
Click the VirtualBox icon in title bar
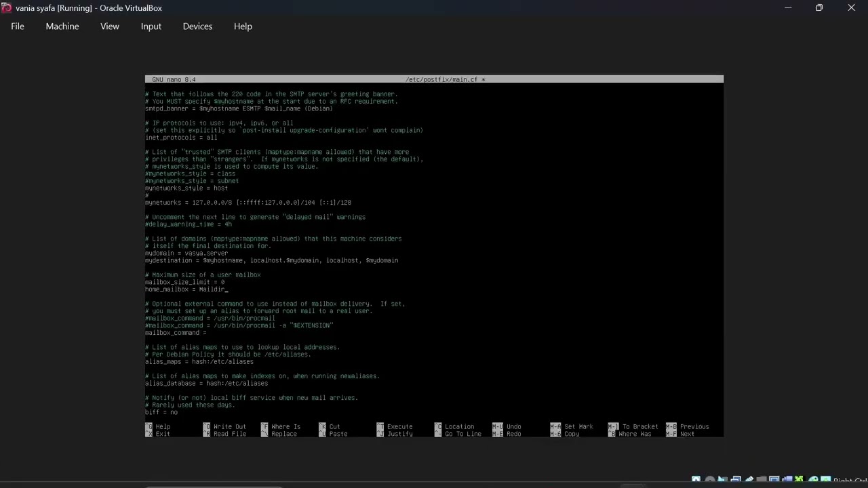6,8
